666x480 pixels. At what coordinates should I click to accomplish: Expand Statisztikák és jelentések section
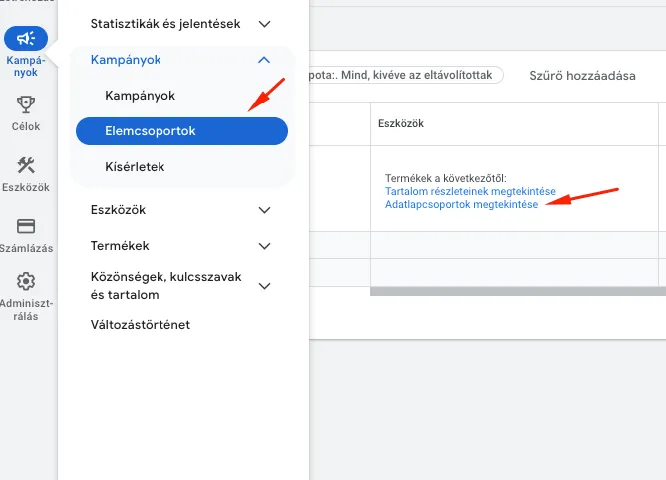click(x=264, y=23)
